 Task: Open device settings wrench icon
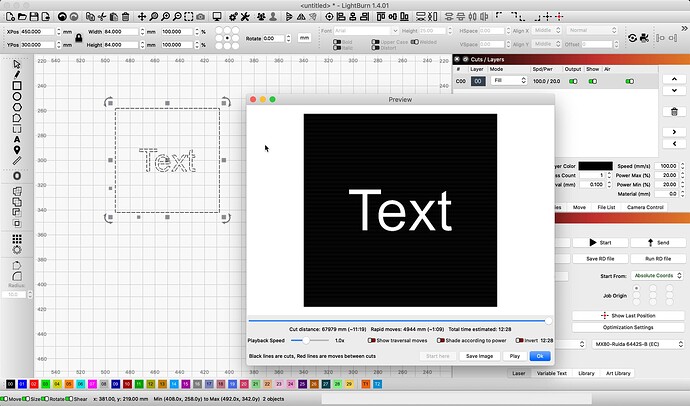click(245, 17)
